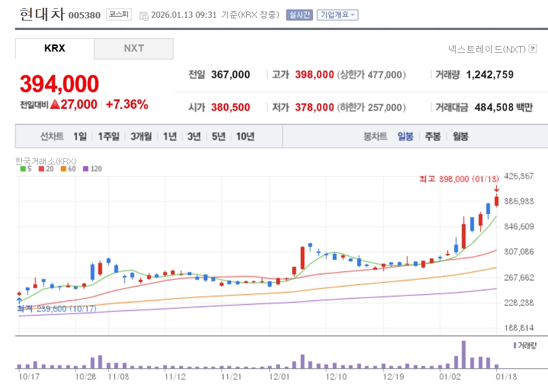Click the NXT help question-mark icon
The image size is (548, 392).
click(x=532, y=48)
